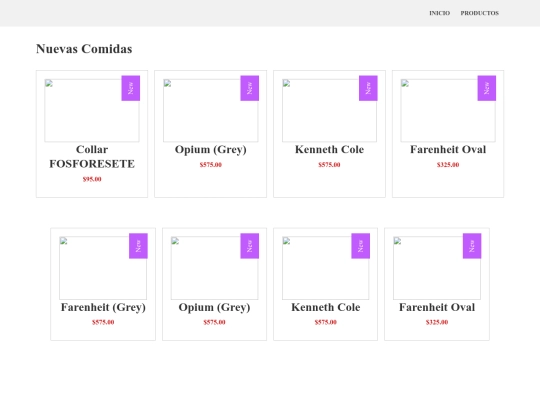Click the Farenheit (Grey) product image
Viewport: 540px width, 405px height.
(103, 268)
